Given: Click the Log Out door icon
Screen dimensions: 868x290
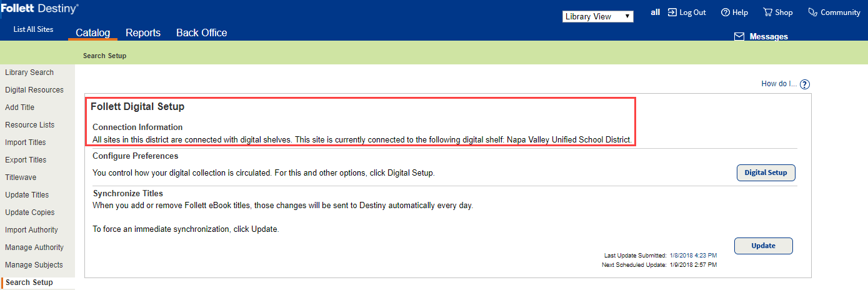Looking at the screenshot, I should tap(672, 12).
